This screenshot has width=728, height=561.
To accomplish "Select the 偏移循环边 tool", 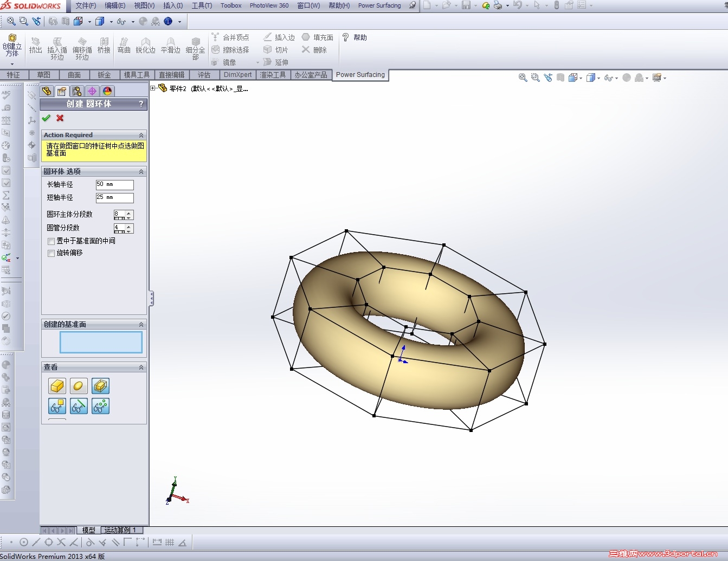I will (82, 49).
